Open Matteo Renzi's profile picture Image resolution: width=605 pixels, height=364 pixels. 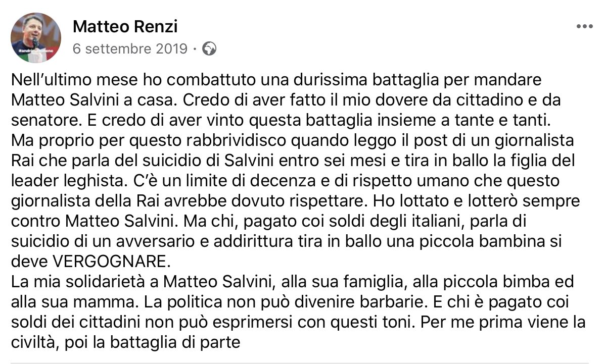[36, 38]
